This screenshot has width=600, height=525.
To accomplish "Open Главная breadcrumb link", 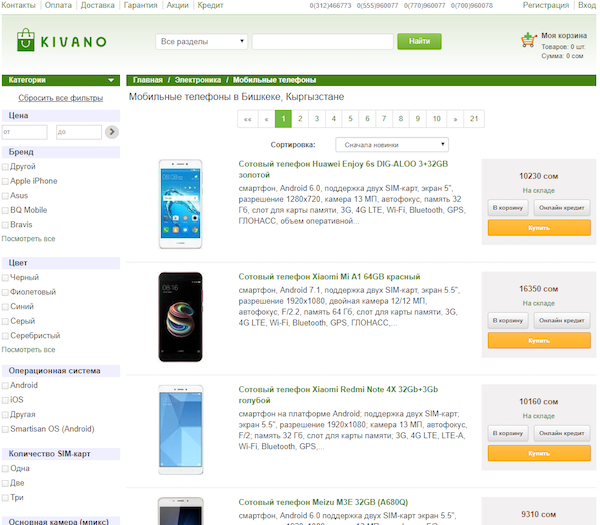I will click(148, 80).
